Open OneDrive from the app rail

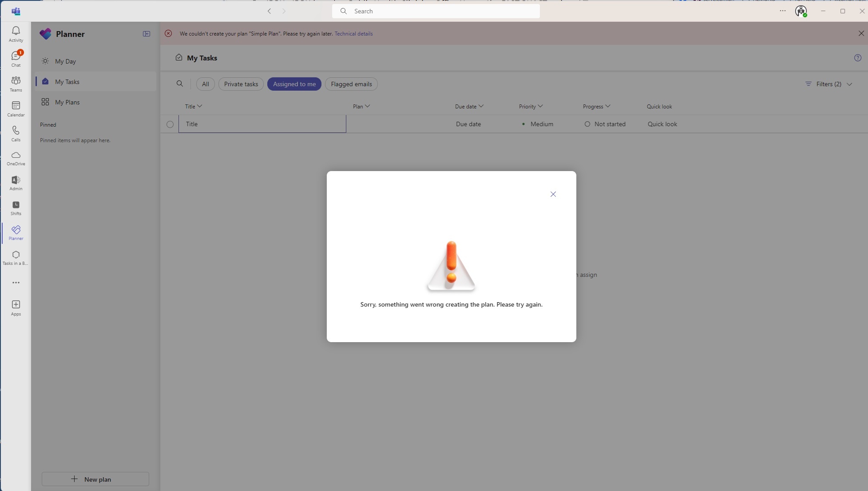click(16, 158)
